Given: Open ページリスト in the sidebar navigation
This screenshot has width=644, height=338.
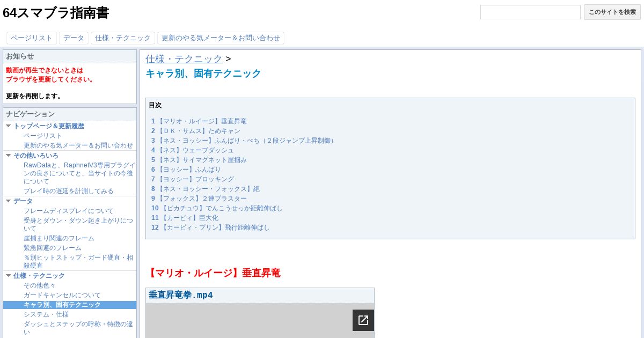Looking at the screenshot, I should (x=43, y=136).
